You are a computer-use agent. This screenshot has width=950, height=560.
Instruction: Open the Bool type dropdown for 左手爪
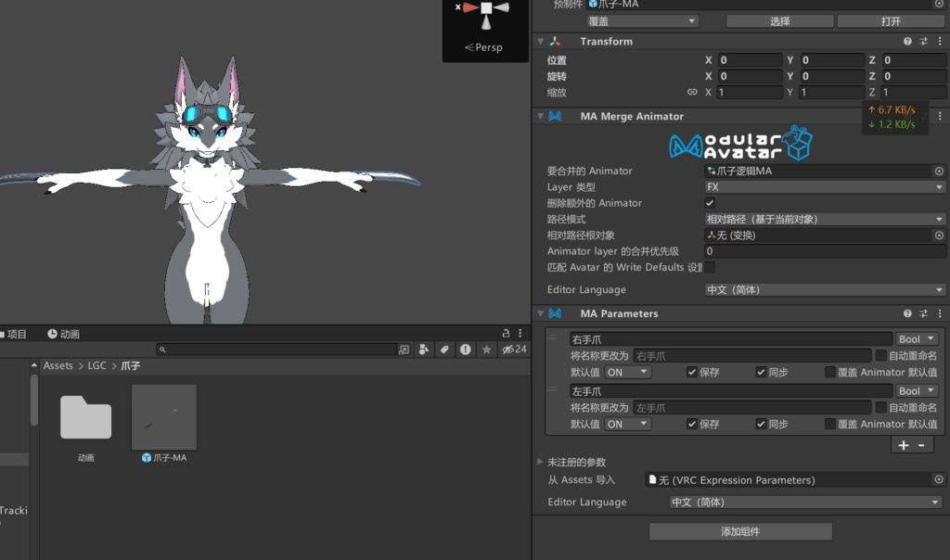pos(916,390)
